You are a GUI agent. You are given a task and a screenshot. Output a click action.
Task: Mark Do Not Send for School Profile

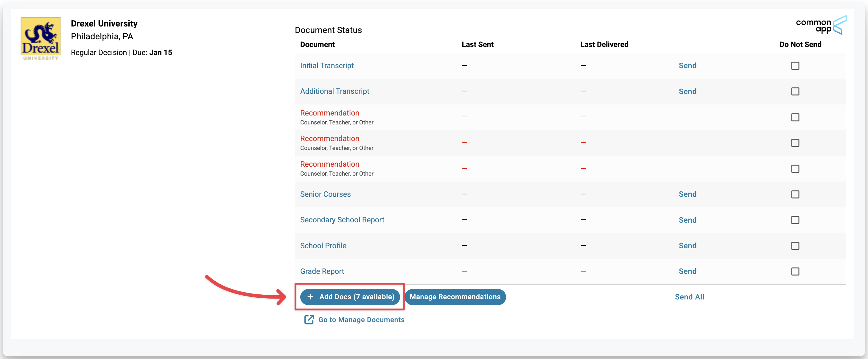(x=795, y=246)
